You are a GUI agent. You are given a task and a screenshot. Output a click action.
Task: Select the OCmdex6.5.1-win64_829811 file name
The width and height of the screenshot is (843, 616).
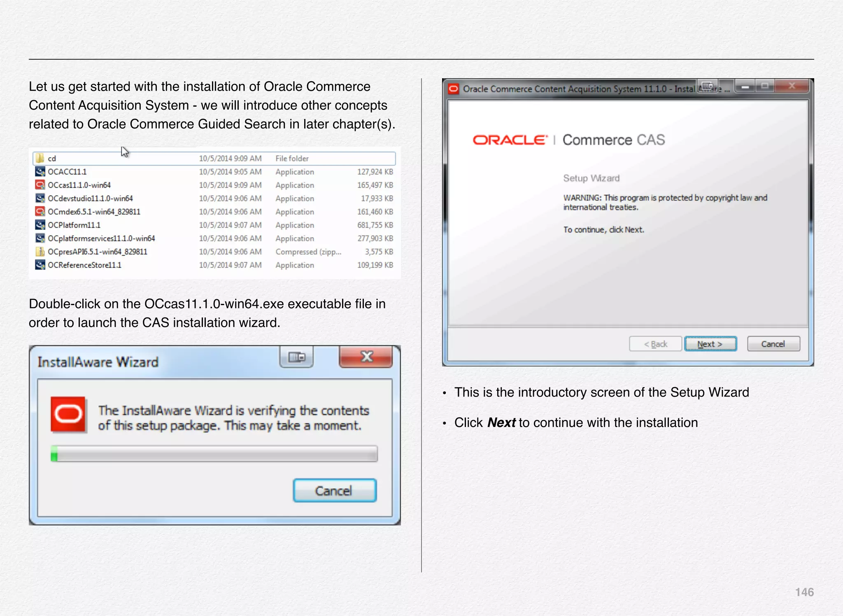click(x=94, y=212)
